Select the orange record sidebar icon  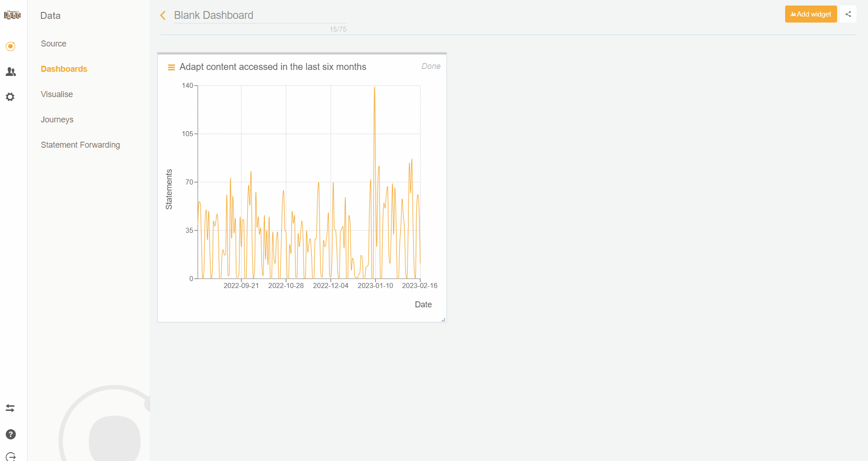(x=10, y=46)
